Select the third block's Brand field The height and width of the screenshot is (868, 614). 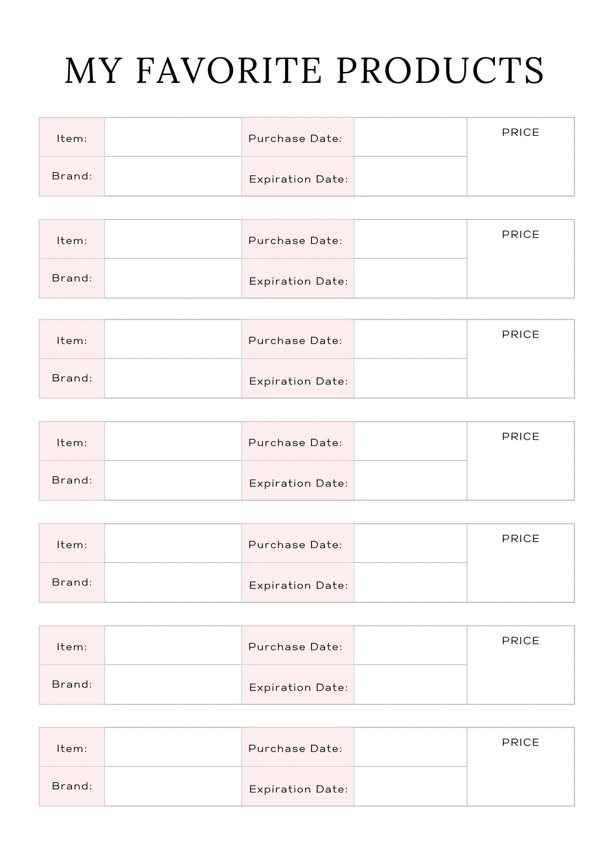pyautogui.click(x=173, y=378)
